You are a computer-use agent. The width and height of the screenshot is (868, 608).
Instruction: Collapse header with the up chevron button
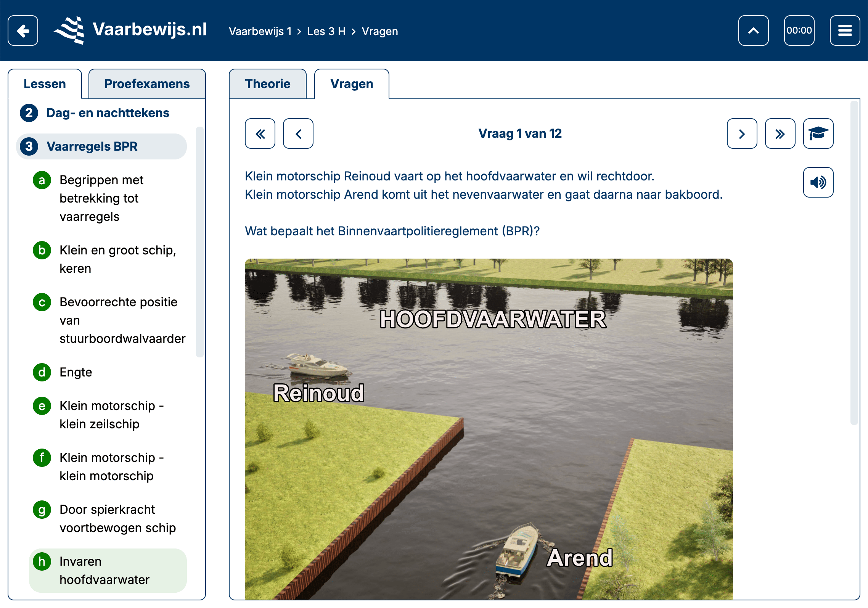click(x=753, y=31)
